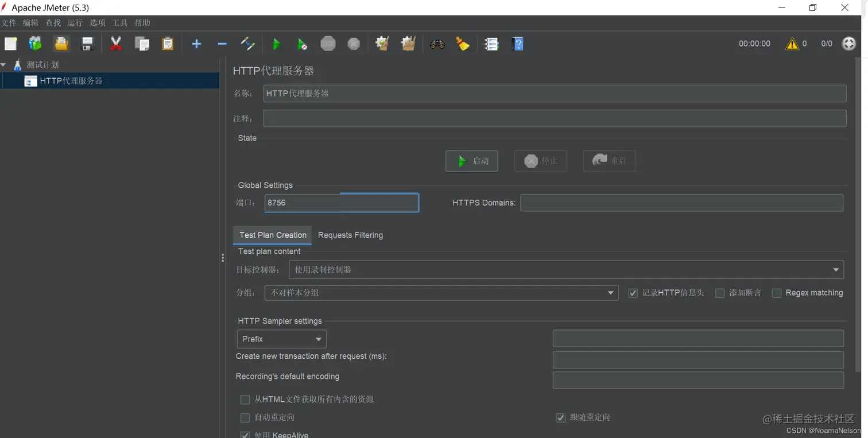Click the Open file folder icon
868x438 pixels.
pos(61,44)
